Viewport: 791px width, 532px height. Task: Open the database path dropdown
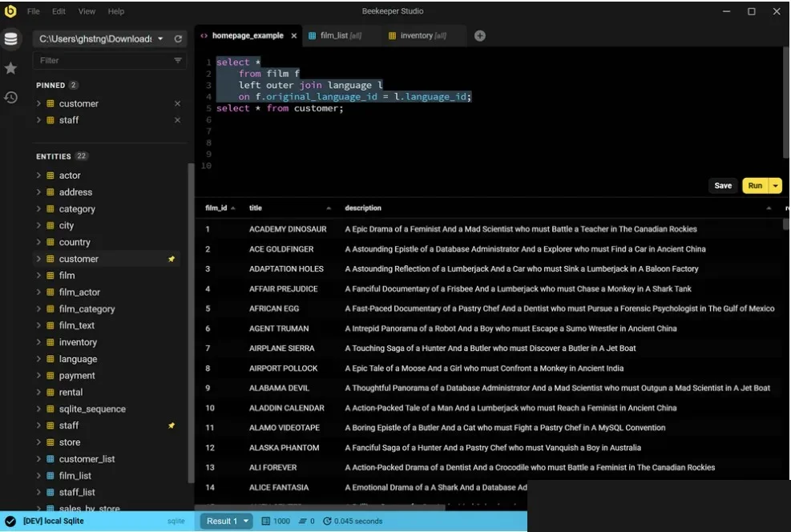(160, 38)
